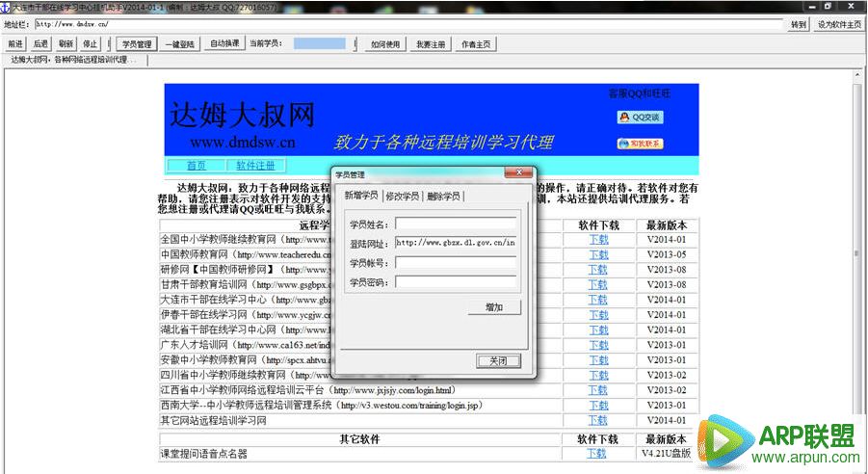Download 大连市干部在线学习中心 software
Screen dimensions: 868x474
(x=598, y=300)
